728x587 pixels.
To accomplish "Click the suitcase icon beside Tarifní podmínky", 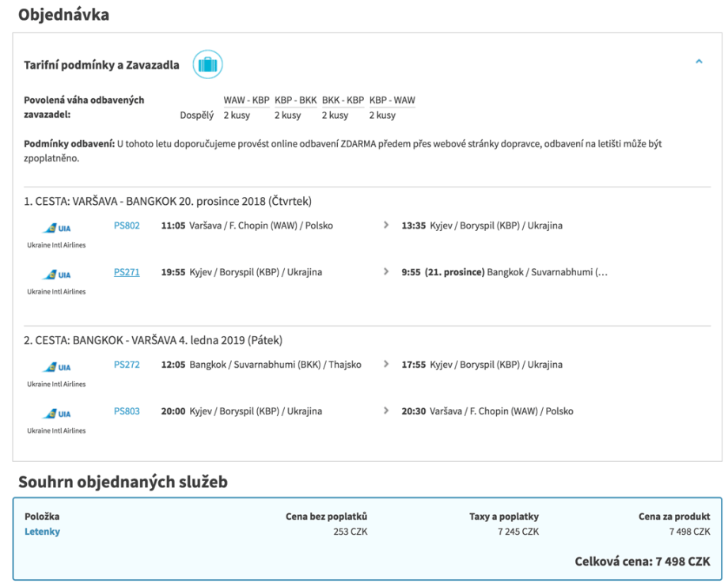I will point(207,64).
